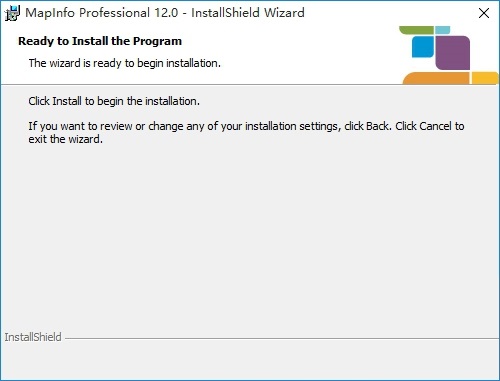Viewport: 500px width, 381px height.
Task: Click the separator line beside InstallShield
Action: click(x=282, y=339)
